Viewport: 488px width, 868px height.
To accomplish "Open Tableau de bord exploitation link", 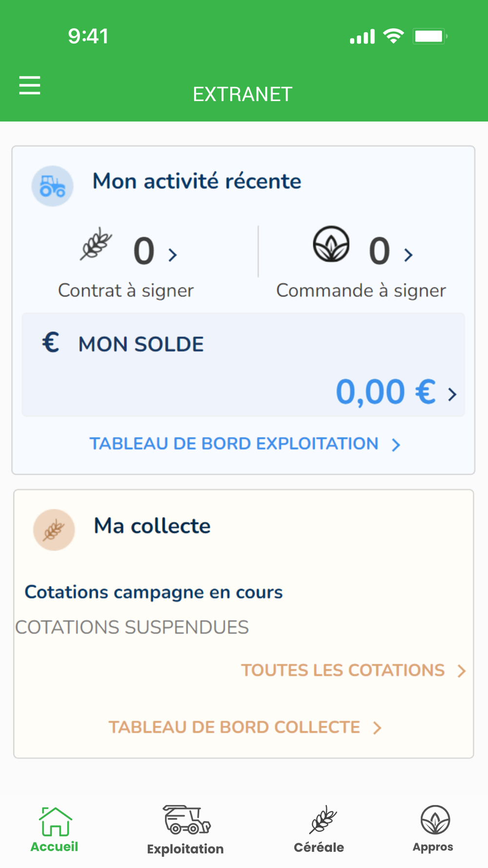I will (x=244, y=444).
